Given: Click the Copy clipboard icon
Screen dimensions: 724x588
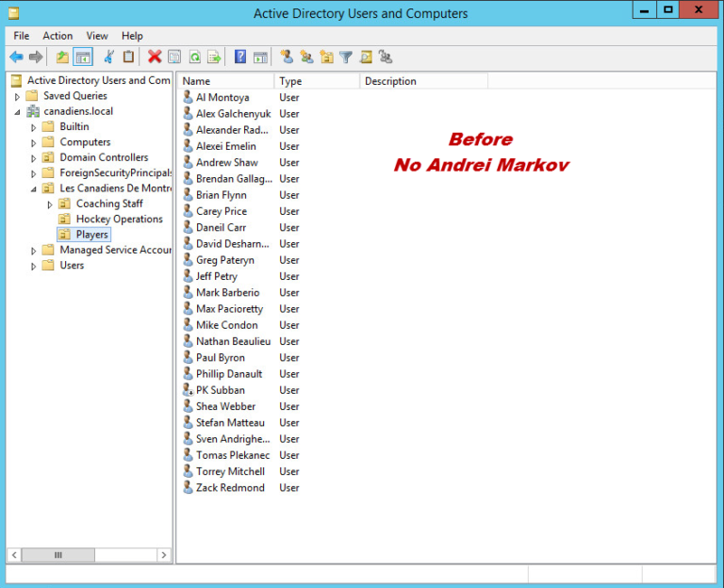Looking at the screenshot, I should (x=128, y=57).
